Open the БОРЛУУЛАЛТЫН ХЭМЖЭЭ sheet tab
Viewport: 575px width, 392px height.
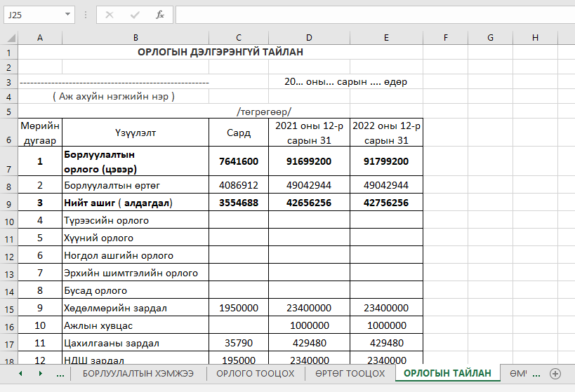click(138, 373)
